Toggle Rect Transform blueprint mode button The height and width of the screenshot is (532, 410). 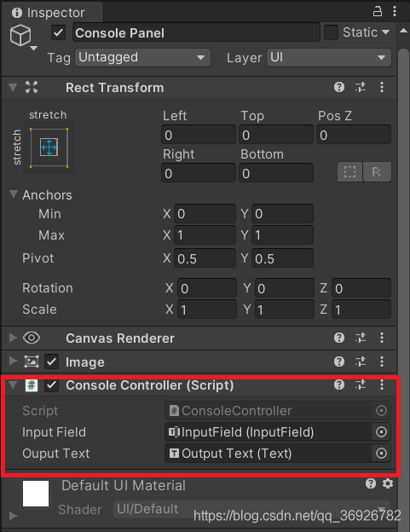pos(349,172)
